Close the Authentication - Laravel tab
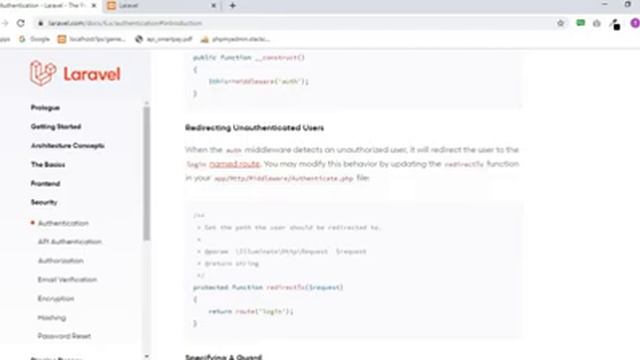This screenshot has width=640, height=360. click(x=94, y=6)
